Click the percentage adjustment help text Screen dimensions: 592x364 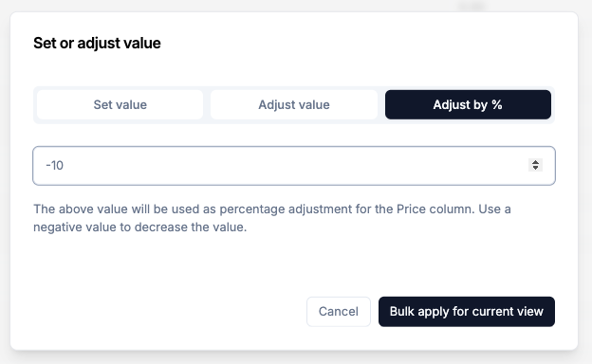click(x=272, y=218)
